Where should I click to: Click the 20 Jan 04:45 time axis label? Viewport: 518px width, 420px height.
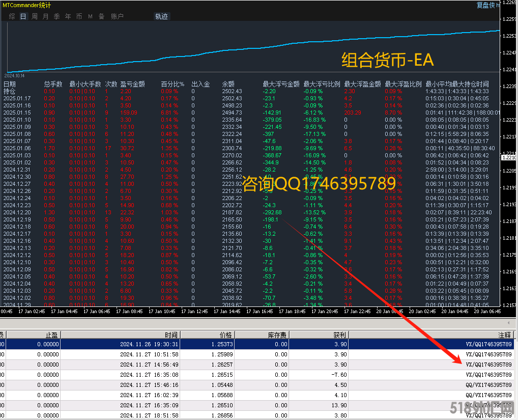(455, 311)
